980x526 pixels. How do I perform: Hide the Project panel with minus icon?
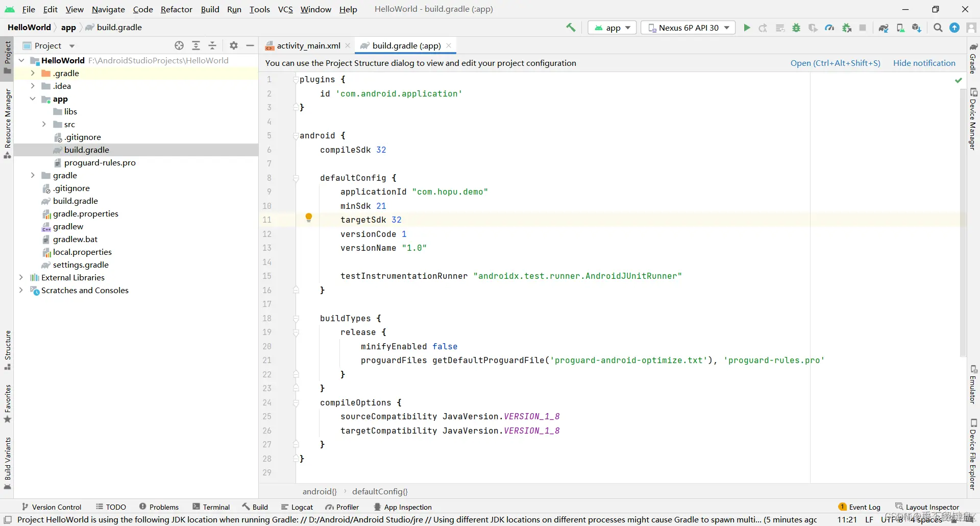[250, 45]
